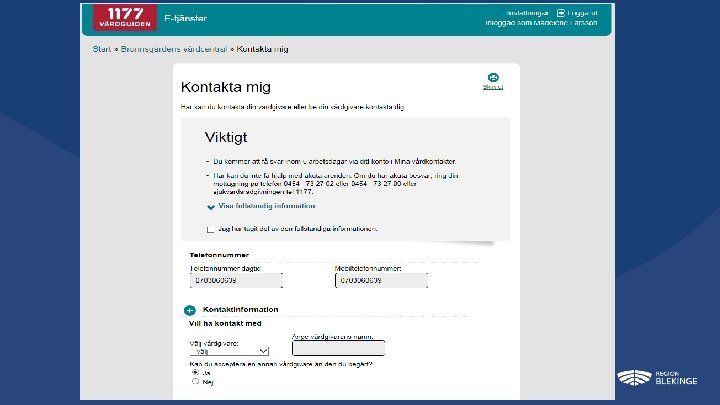The image size is (720, 405).
Task: Click the Kontakta mig breadcrumb text
Action: click(262, 49)
